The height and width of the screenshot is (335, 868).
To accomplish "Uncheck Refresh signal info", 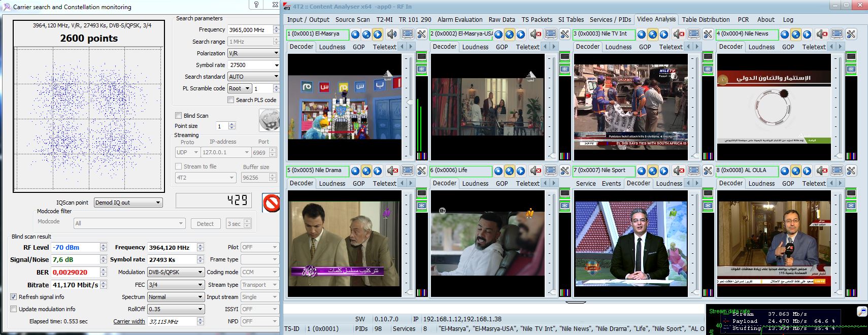I will (x=14, y=297).
